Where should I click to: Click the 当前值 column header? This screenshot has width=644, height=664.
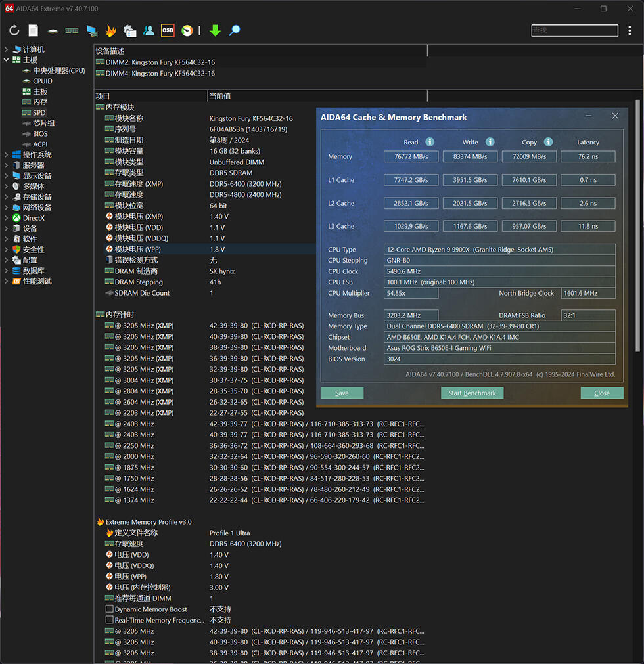pos(317,96)
